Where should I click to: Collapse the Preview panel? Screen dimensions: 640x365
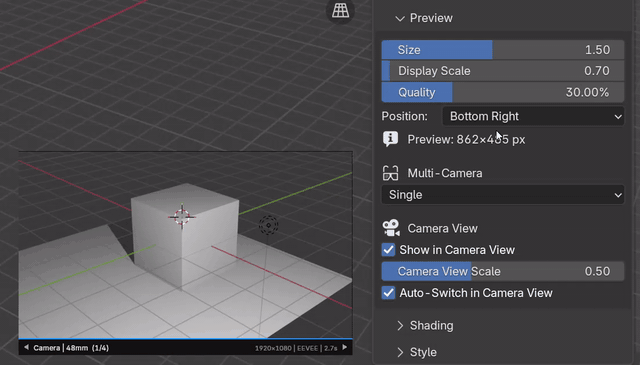(400, 18)
